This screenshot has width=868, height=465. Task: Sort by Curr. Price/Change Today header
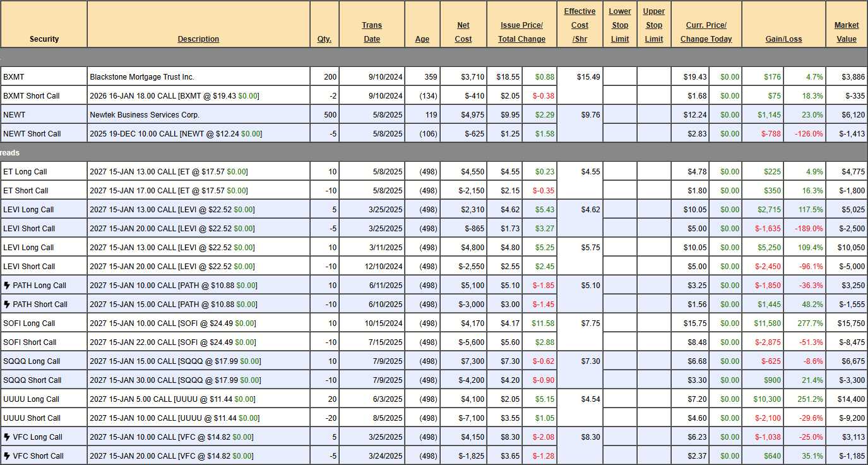[x=706, y=32]
